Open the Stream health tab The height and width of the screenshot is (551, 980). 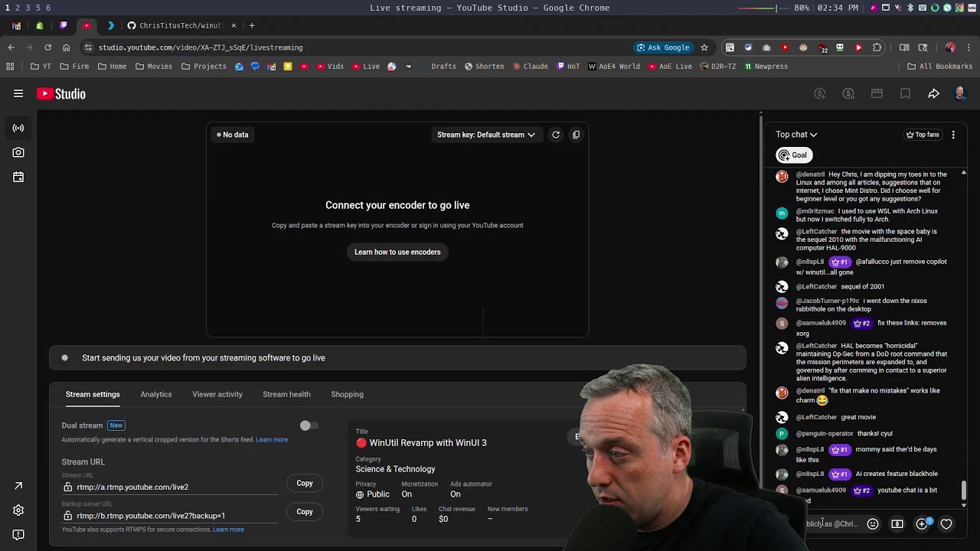tap(286, 394)
